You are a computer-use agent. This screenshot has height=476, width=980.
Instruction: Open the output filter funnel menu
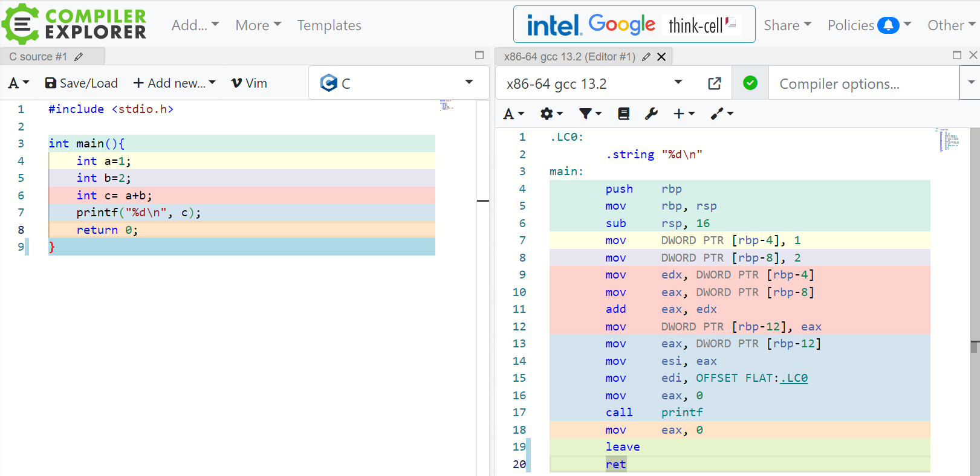point(590,114)
